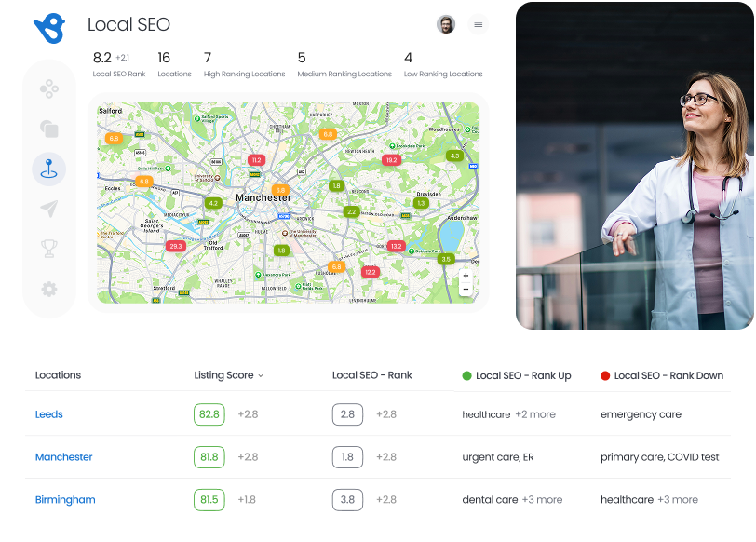This screenshot has height=542, width=756.
Task: Click Birmingham rank 3.8 badge
Action: [x=347, y=499]
